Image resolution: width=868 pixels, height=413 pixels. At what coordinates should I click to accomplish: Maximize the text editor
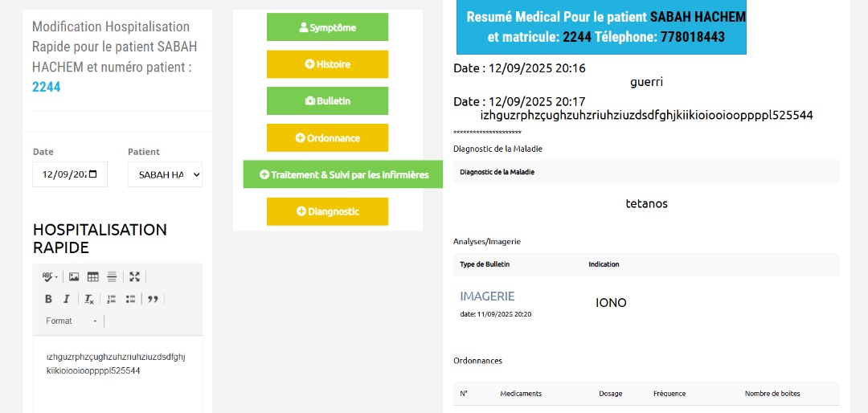pos(134,276)
